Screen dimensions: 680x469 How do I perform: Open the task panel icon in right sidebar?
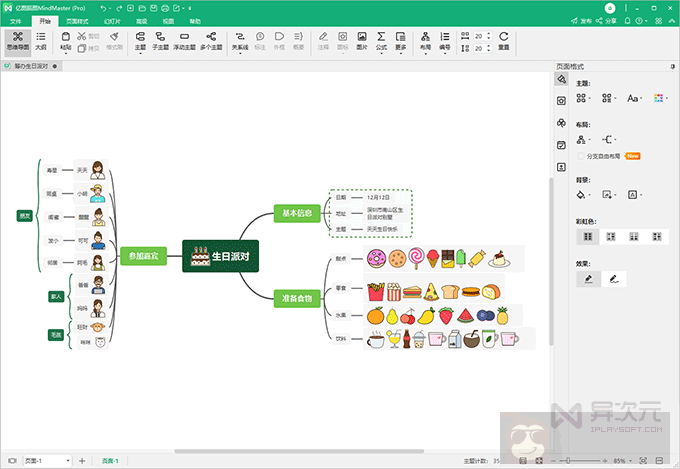[562, 145]
